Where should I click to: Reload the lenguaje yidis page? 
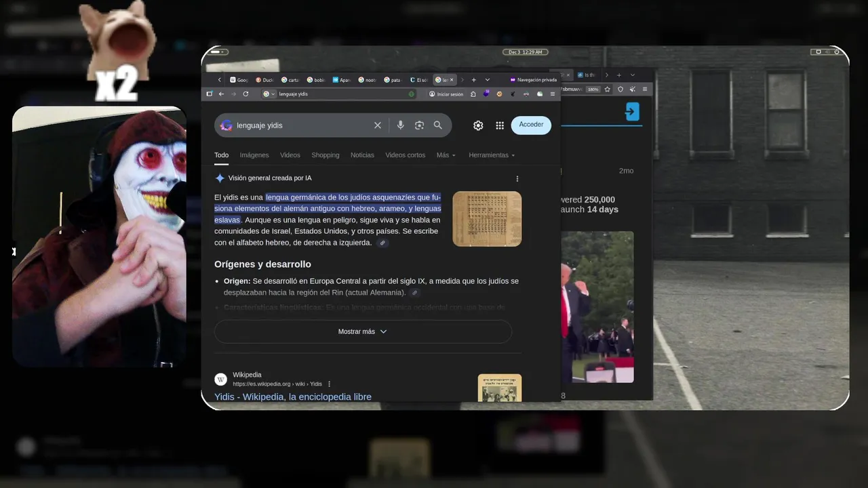(245, 94)
